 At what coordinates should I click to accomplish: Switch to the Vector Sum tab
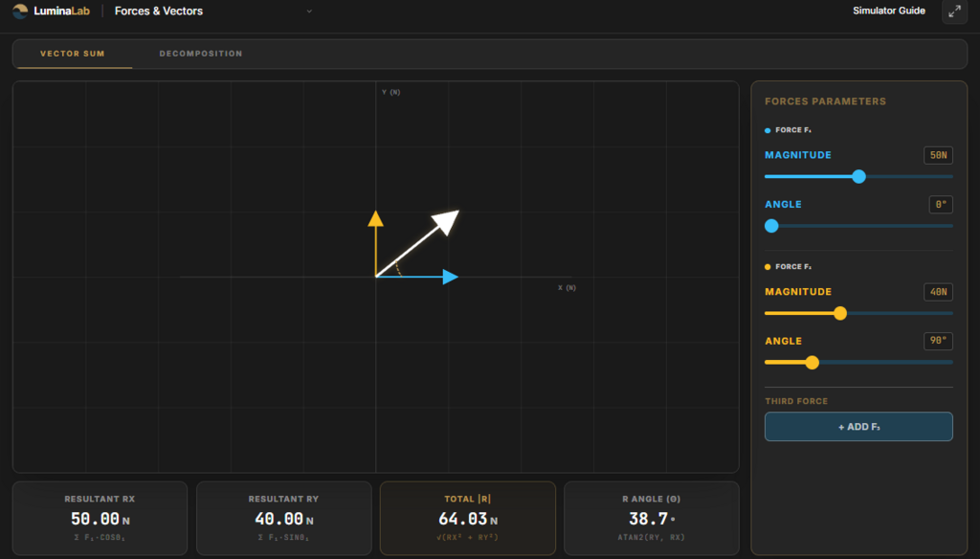point(73,54)
